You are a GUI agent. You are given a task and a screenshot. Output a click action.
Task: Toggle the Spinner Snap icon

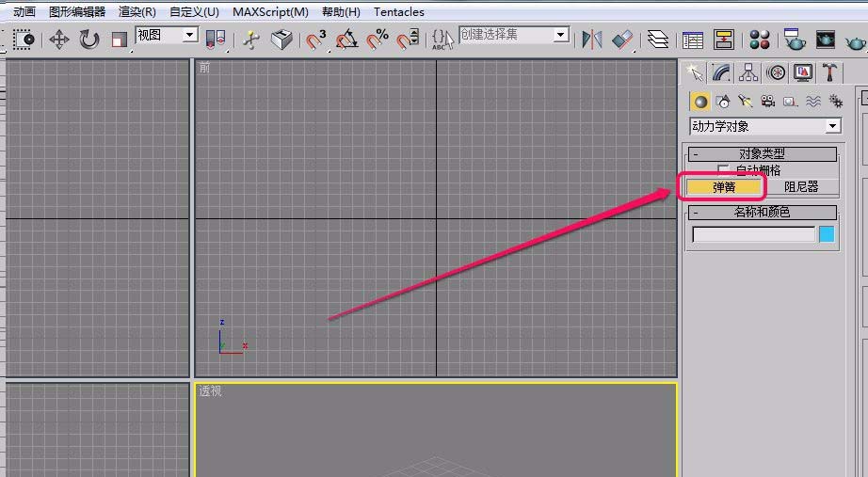tap(408, 40)
